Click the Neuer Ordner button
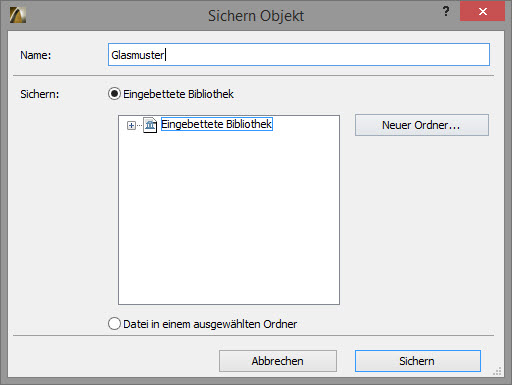 [x=422, y=125]
